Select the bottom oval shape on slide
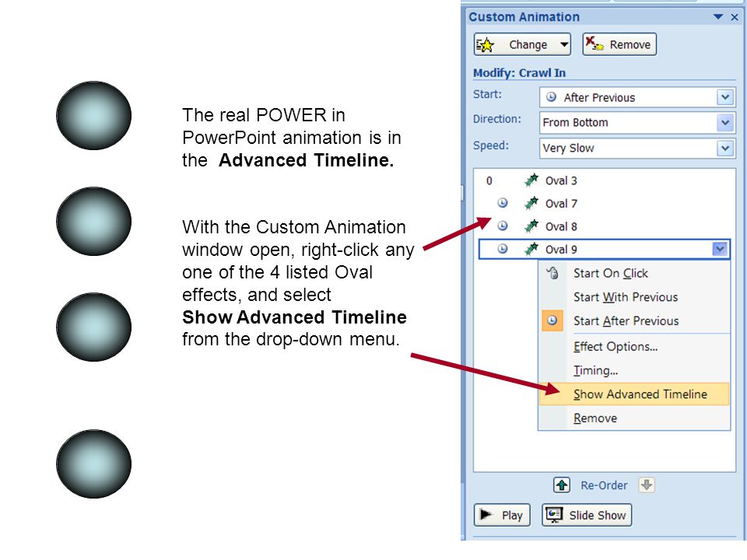This screenshot has height=560, width=747. tap(94, 464)
